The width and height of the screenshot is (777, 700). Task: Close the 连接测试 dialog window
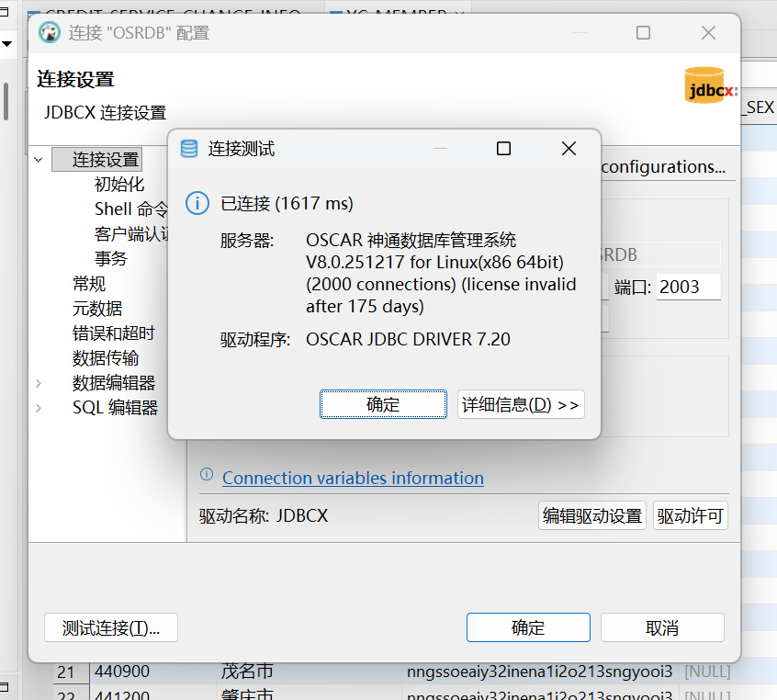pyautogui.click(x=569, y=149)
